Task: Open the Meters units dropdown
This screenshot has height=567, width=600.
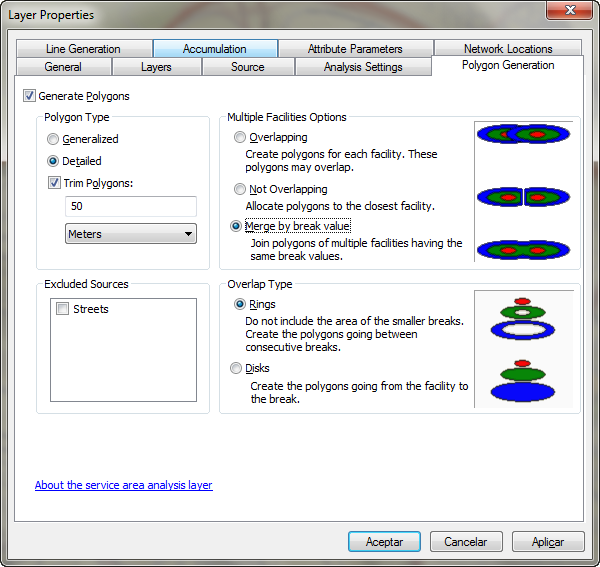Action: (130, 234)
